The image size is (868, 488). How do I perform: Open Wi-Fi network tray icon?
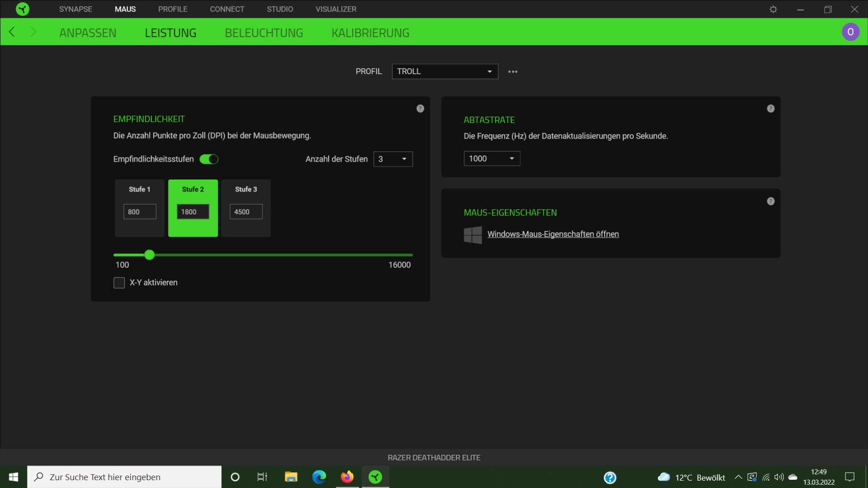(x=766, y=477)
